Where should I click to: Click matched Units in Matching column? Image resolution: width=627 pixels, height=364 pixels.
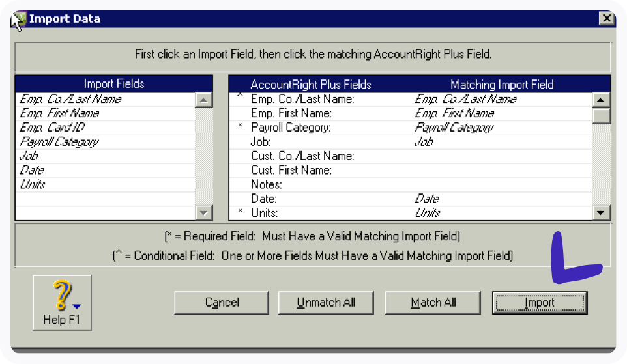[428, 212]
